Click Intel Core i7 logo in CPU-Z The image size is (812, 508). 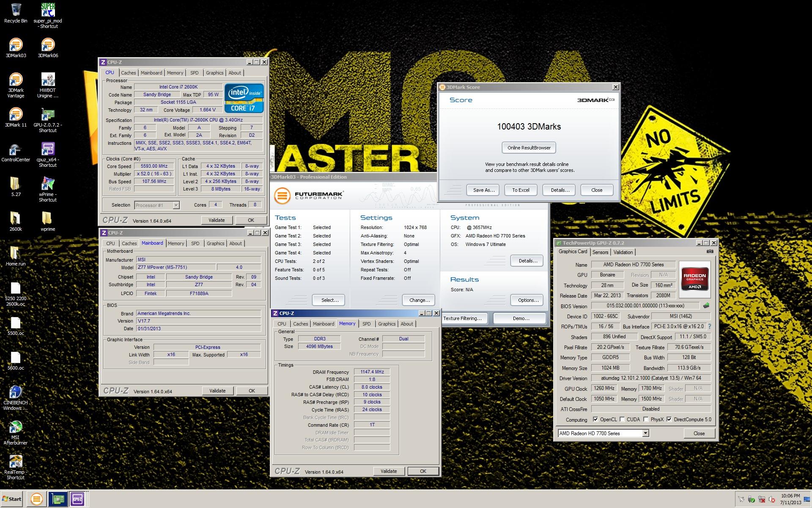pyautogui.click(x=244, y=98)
